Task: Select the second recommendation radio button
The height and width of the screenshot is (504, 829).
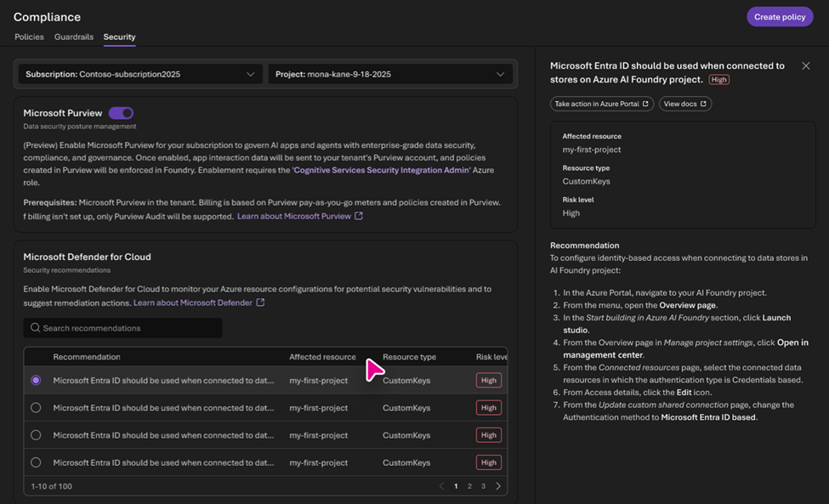Action: pos(36,408)
